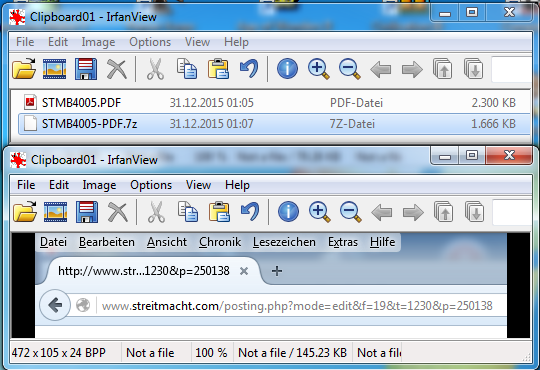
Task: Open the File menu in lower IrfanView window
Action: tap(26, 185)
